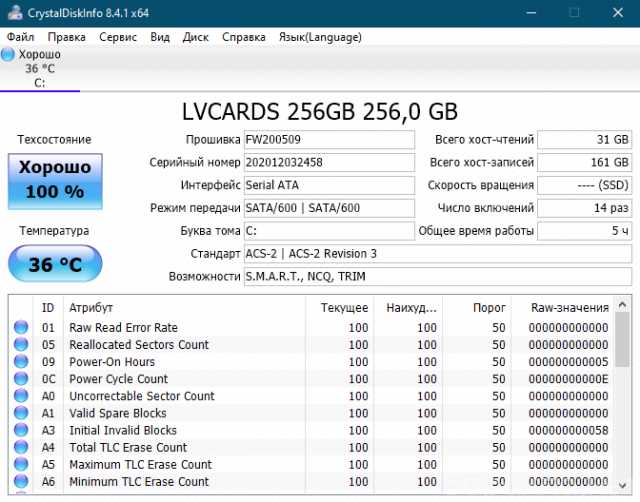Click the Raw-значения column header
The height and width of the screenshot is (502, 640).
pos(562,308)
